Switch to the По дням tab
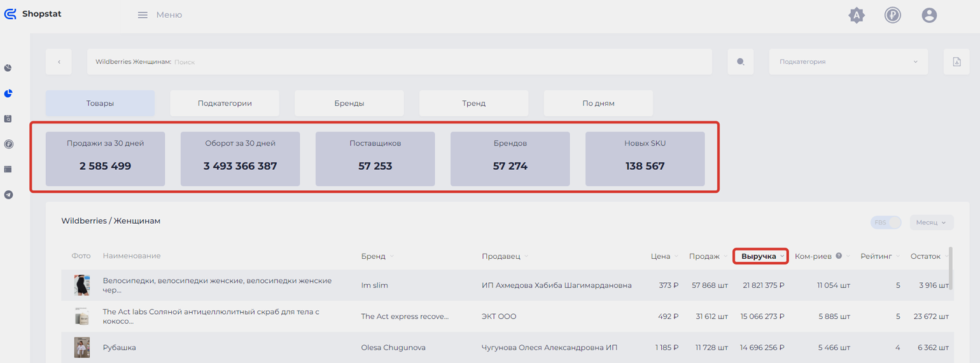The height and width of the screenshot is (363, 980). point(598,103)
